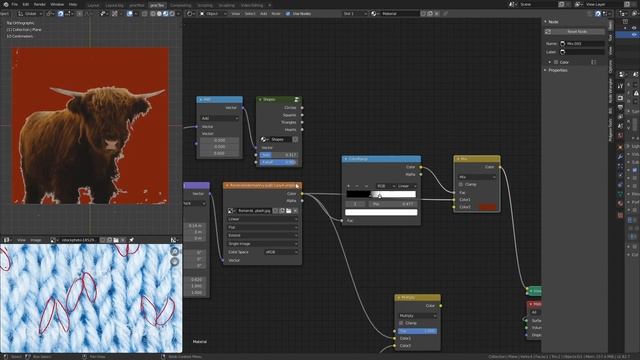Expand the Color subpanel

coord(549,62)
